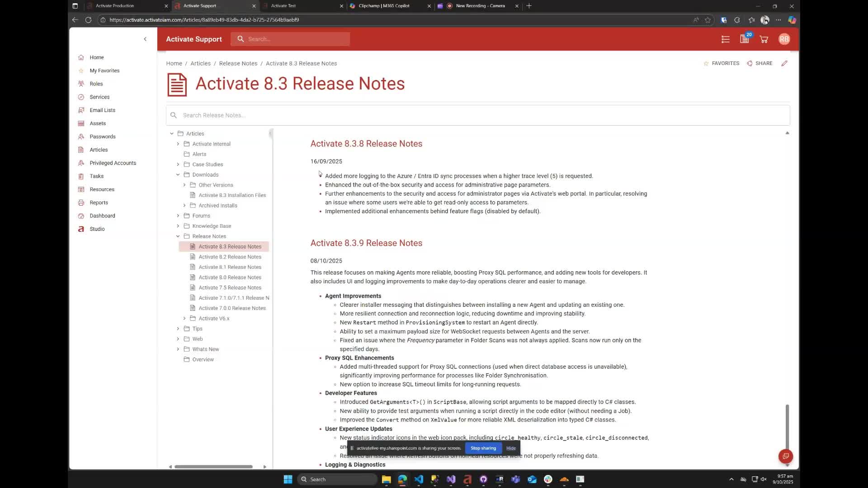
Task: Launch Studio from the sidebar
Action: pos(97,229)
